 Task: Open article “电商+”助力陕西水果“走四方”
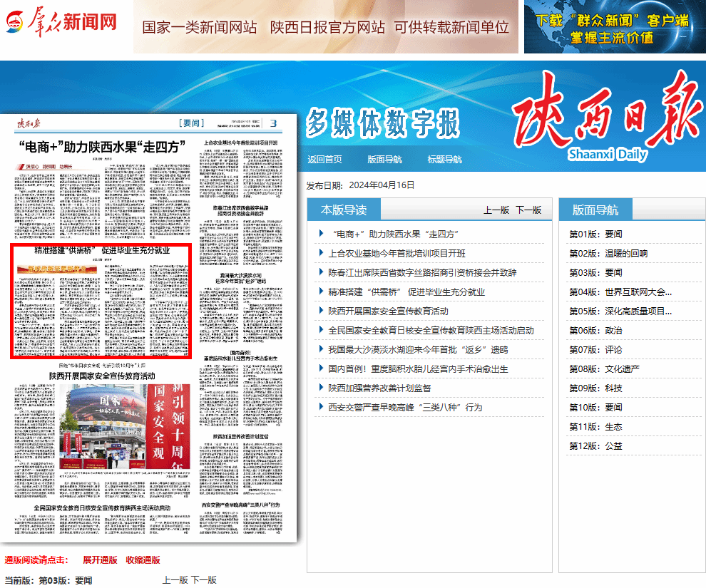click(395, 234)
